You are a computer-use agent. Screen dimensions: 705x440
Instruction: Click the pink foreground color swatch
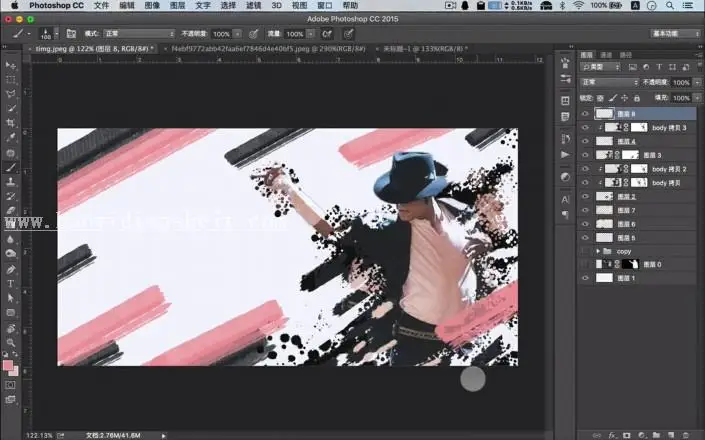pos(8,365)
